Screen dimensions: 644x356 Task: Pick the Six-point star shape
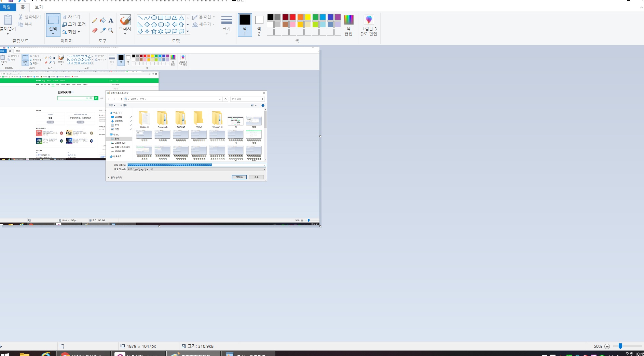coord(161,31)
